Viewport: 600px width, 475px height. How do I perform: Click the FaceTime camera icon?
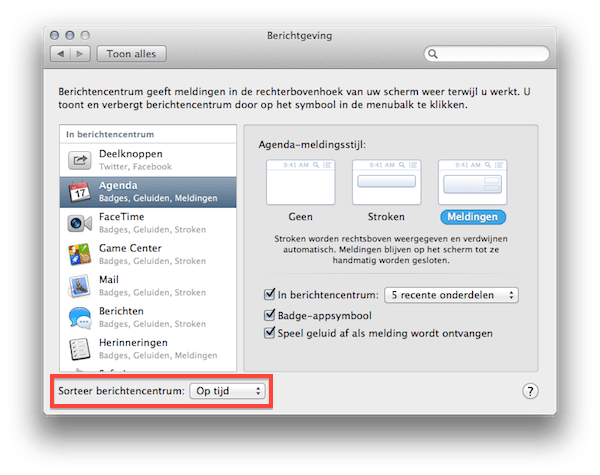click(80, 223)
